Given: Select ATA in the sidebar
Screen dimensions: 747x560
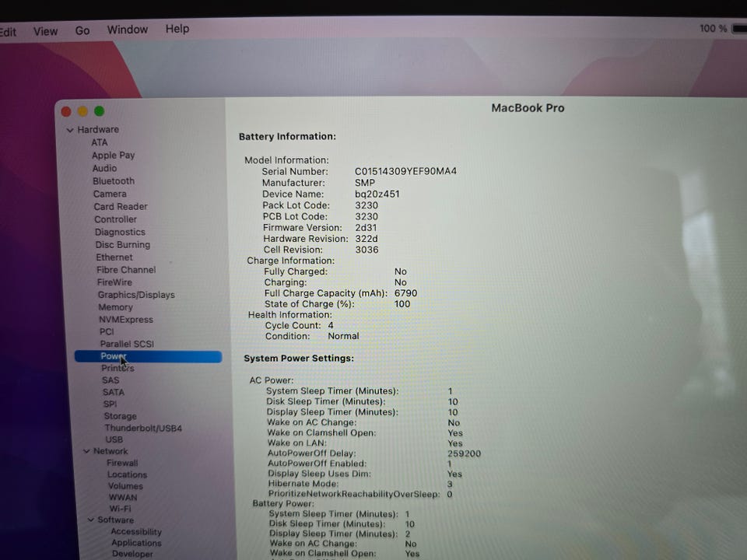Looking at the screenshot, I should coord(99,142).
